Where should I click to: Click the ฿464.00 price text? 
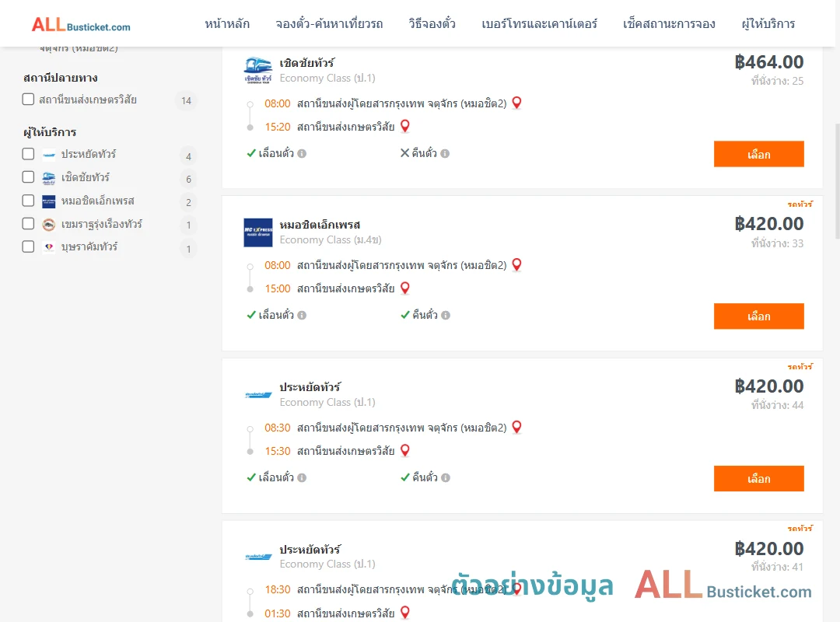pyautogui.click(x=768, y=62)
